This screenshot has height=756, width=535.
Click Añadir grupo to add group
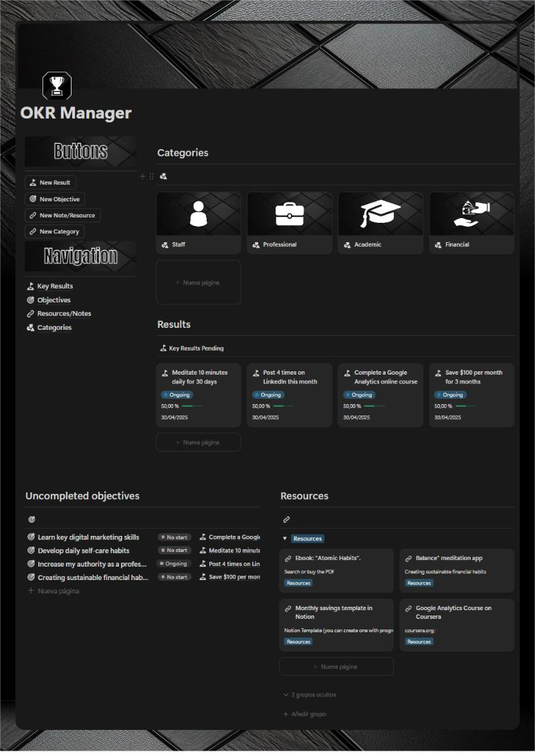point(304,714)
